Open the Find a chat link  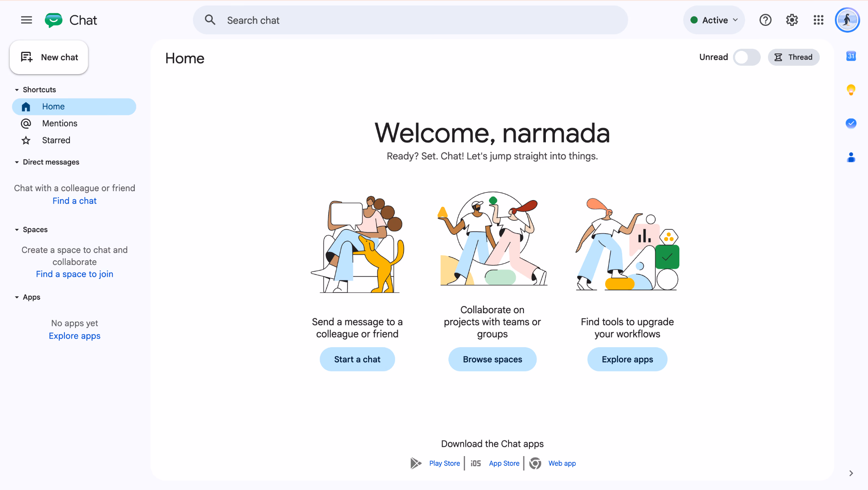click(x=75, y=201)
